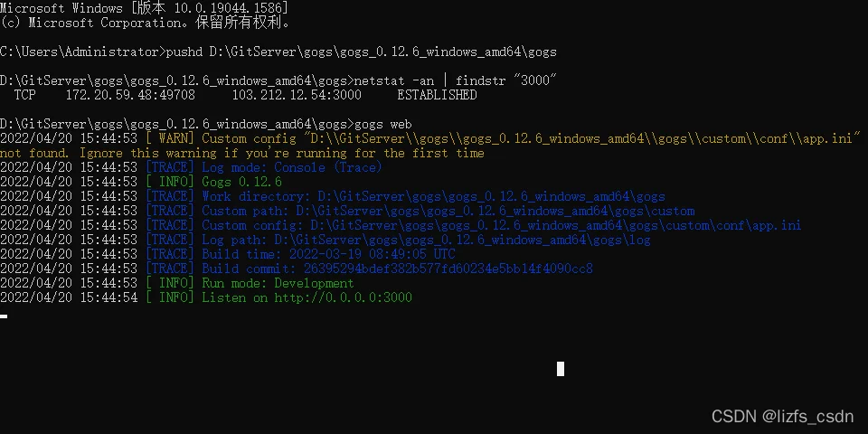
Task: Click the yellow WARN tag in the log
Action: click(170, 138)
